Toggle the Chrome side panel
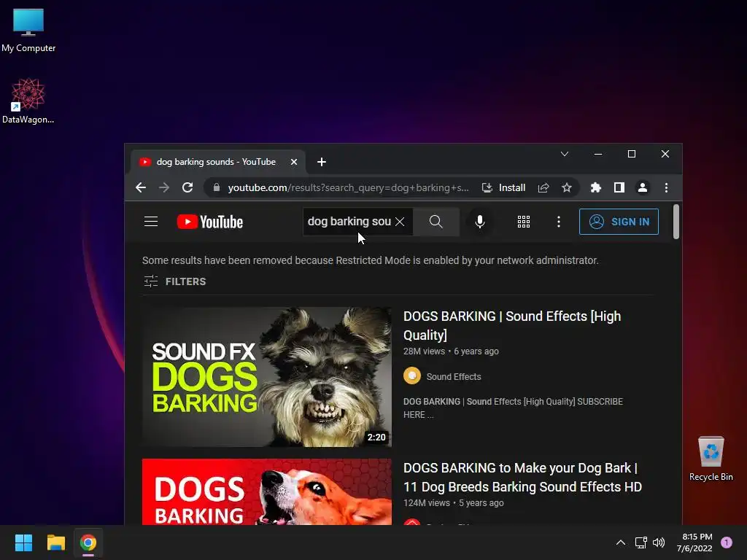This screenshot has width=747, height=560. 619,187
